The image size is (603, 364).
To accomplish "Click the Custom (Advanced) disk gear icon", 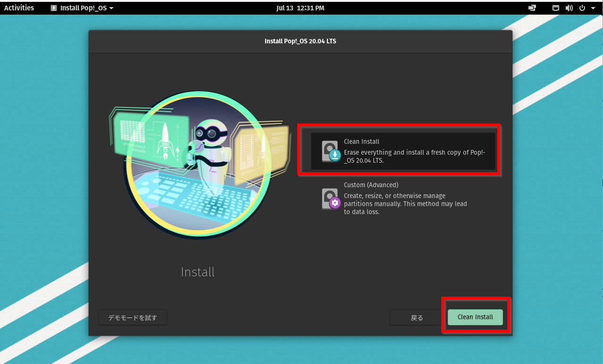I will click(331, 199).
